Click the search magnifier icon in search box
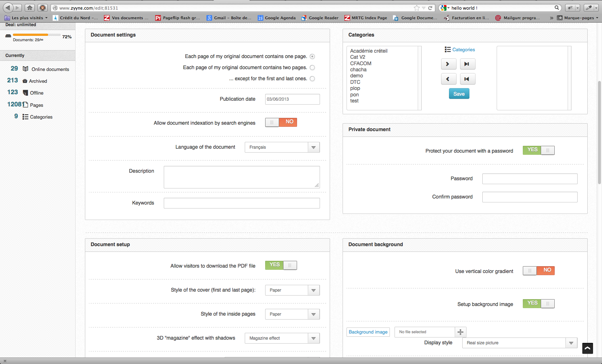 [557, 8]
